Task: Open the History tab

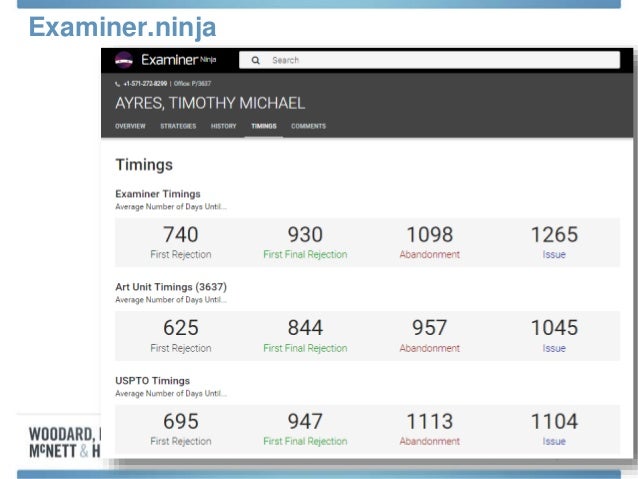Action: point(223,126)
